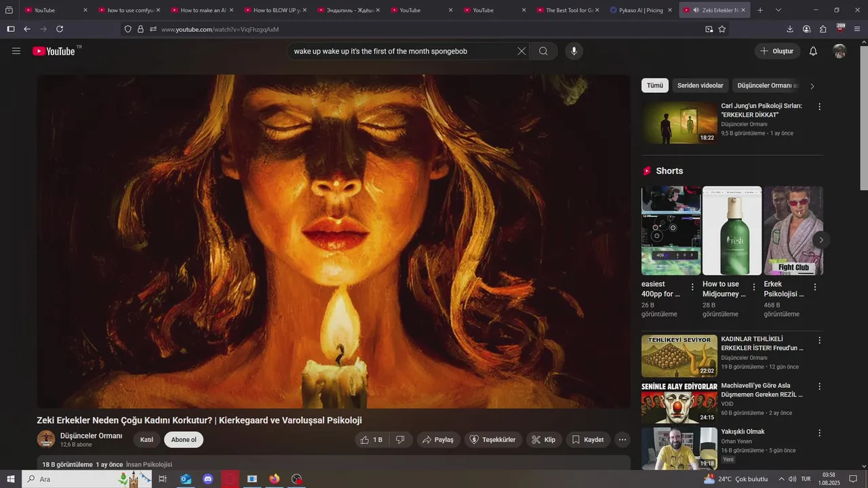Select the 'Düşünceler Ormanı' filter chip

coord(768,85)
